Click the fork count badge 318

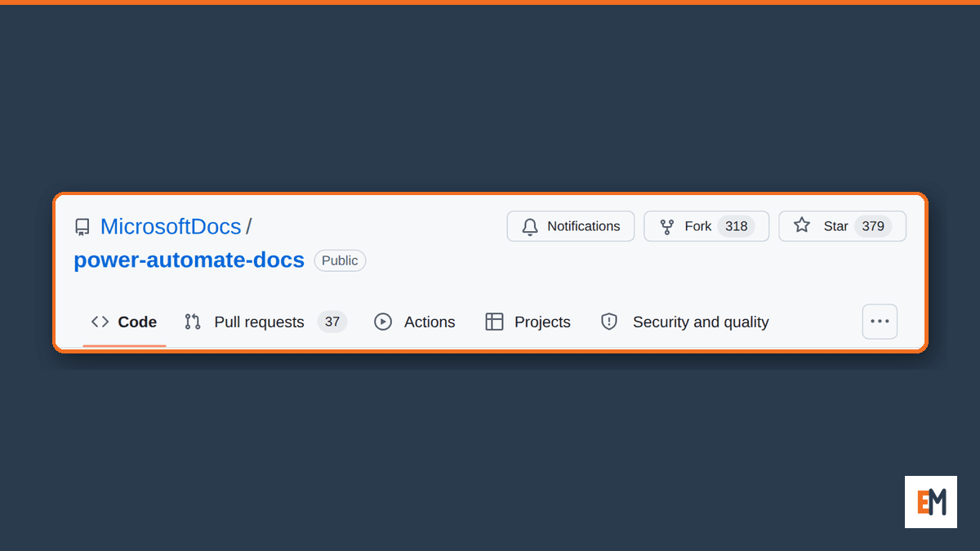click(x=736, y=226)
